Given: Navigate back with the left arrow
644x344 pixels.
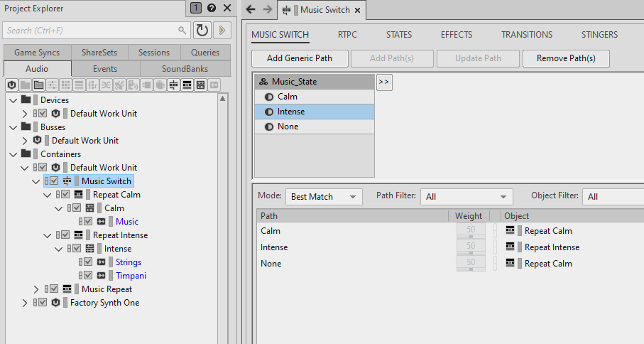Looking at the screenshot, I should (x=250, y=9).
